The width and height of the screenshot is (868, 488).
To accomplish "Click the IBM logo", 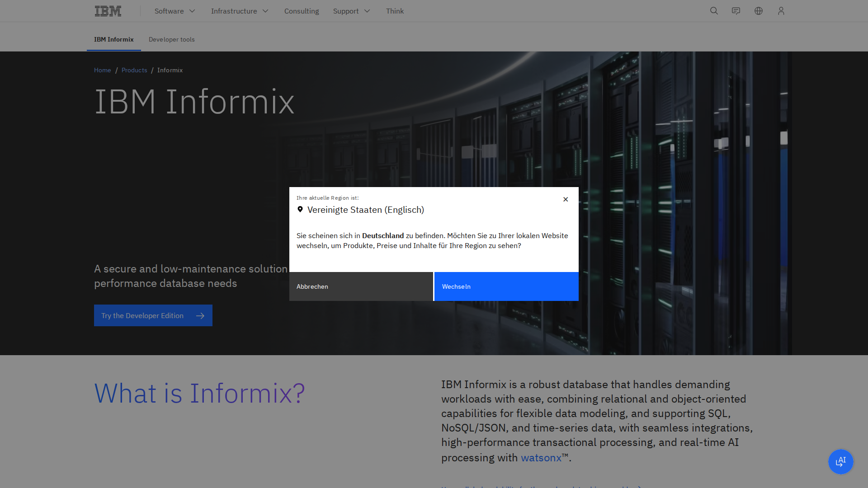I will click(108, 10).
